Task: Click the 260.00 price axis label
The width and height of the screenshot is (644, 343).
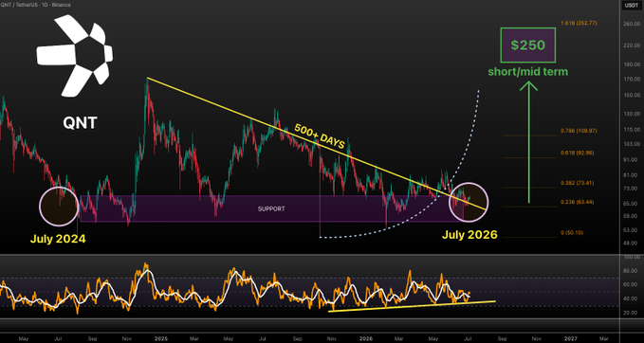Action: 632,25
